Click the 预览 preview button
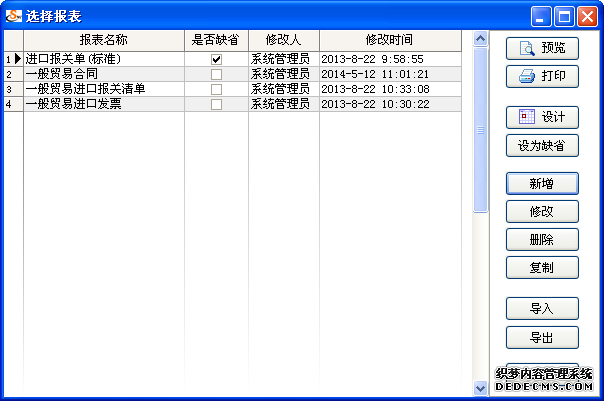The width and height of the screenshot is (604, 401). pyautogui.click(x=542, y=47)
